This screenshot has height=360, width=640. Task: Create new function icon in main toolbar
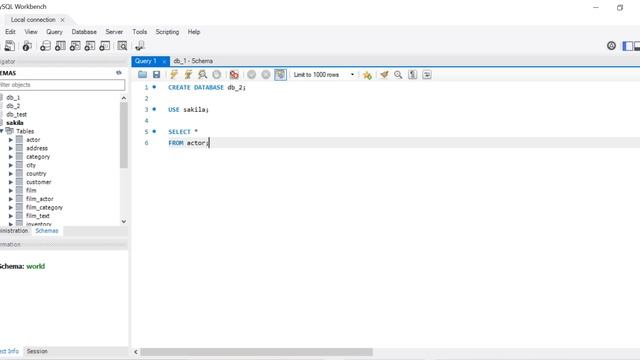(104, 46)
